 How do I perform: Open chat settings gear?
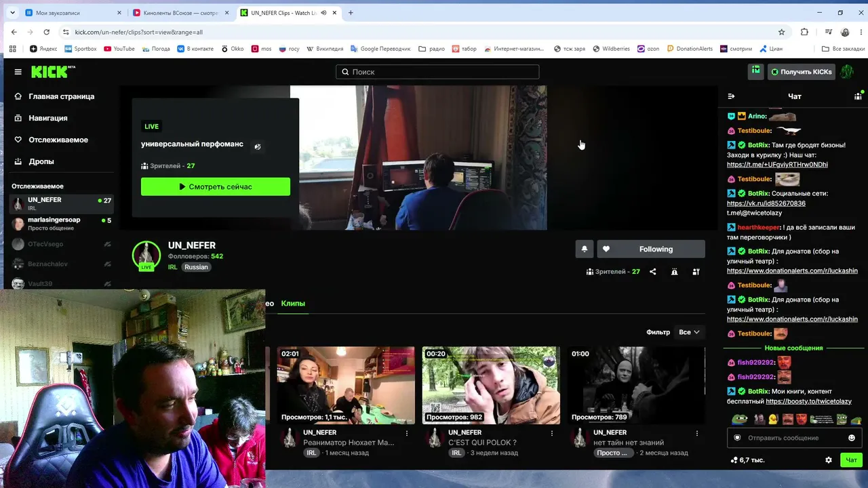click(x=828, y=460)
